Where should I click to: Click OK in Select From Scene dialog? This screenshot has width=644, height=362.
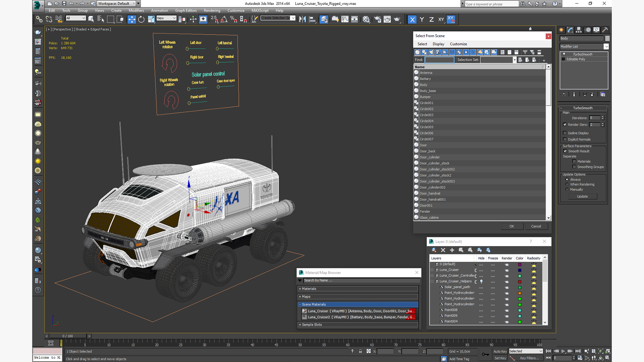pyautogui.click(x=512, y=226)
